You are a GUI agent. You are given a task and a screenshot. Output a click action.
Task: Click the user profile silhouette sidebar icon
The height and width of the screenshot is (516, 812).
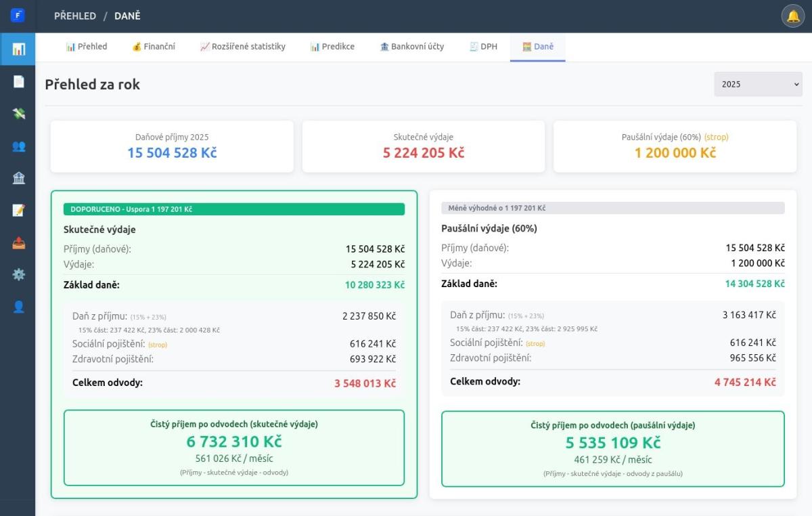click(x=18, y=307)
